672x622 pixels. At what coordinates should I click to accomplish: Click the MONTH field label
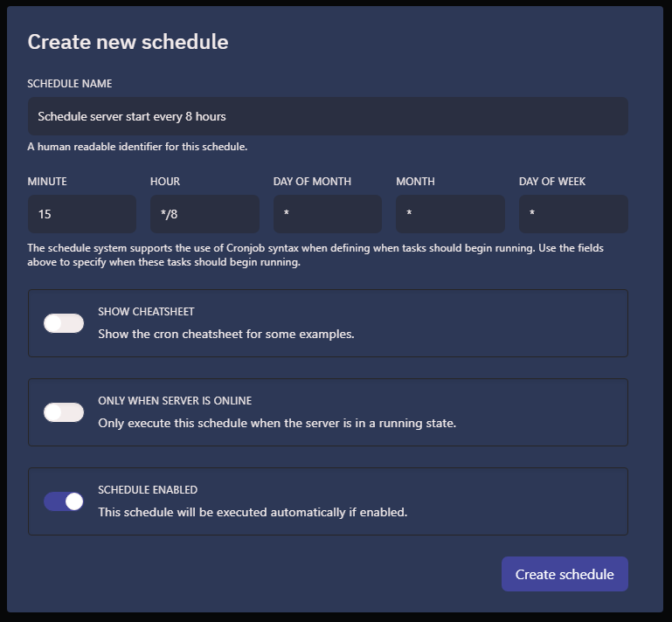click(x=415, y=182)
